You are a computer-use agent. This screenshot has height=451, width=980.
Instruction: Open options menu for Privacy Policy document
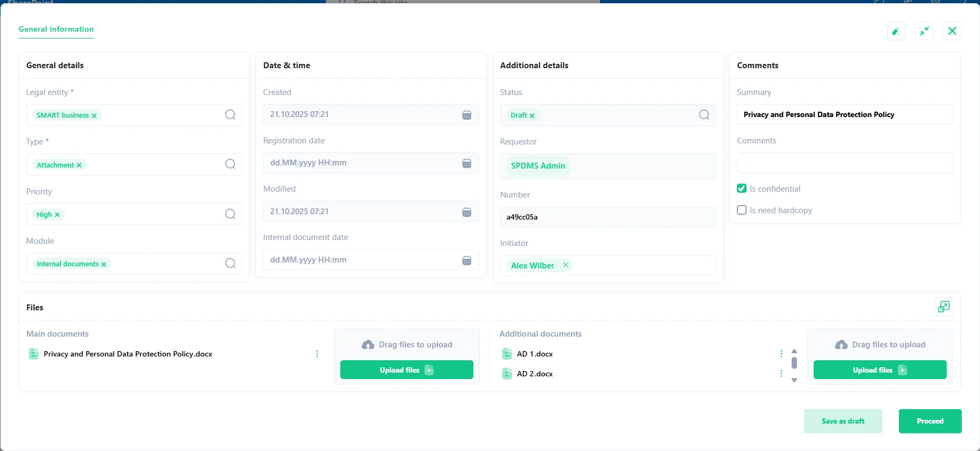pos(317,354)
